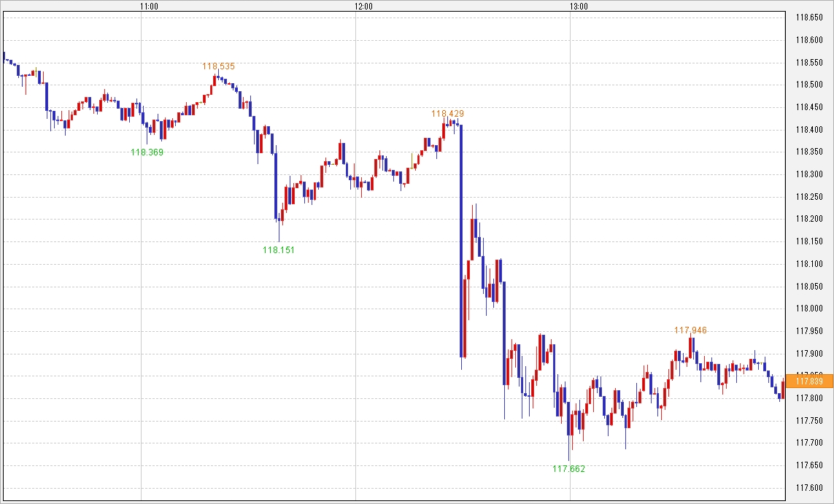Click the 12:00 time axis label
Image resolution: width=834 pixels, height=504 pixels.
pyautogui.click(x=363, y=7)
